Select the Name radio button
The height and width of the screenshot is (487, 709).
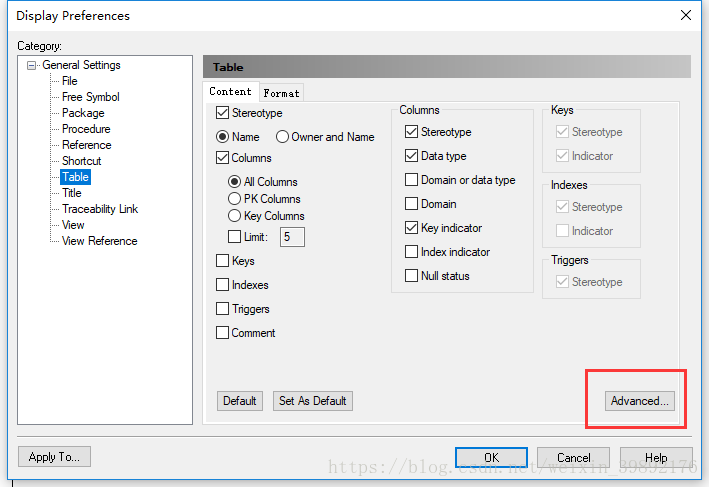222,137
